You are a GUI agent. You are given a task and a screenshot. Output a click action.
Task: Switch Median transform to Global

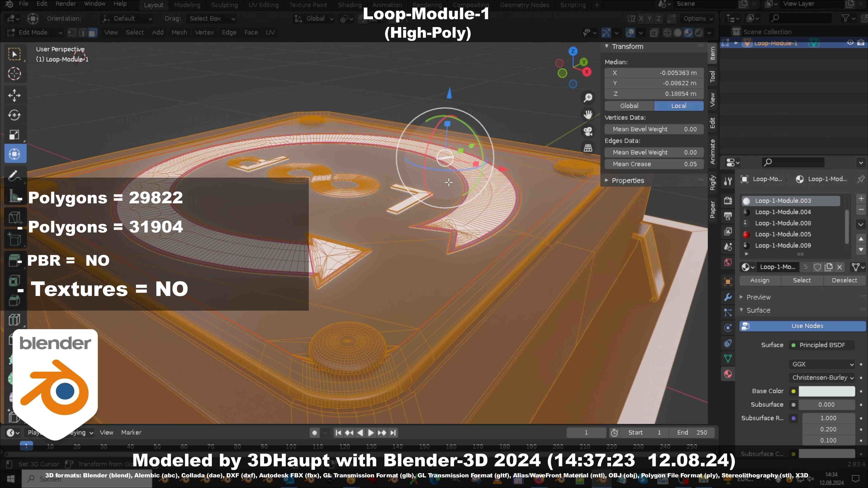[x=629, y=106]
